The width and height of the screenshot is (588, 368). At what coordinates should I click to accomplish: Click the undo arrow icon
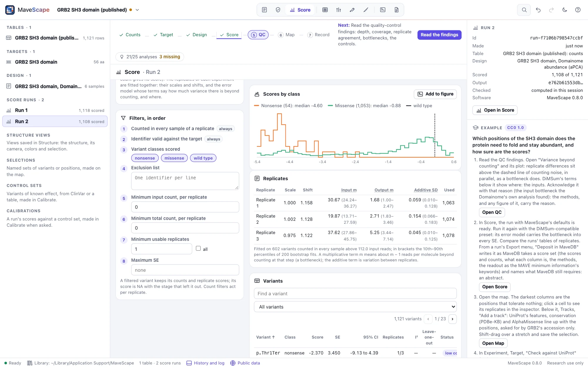coord(538,10)
